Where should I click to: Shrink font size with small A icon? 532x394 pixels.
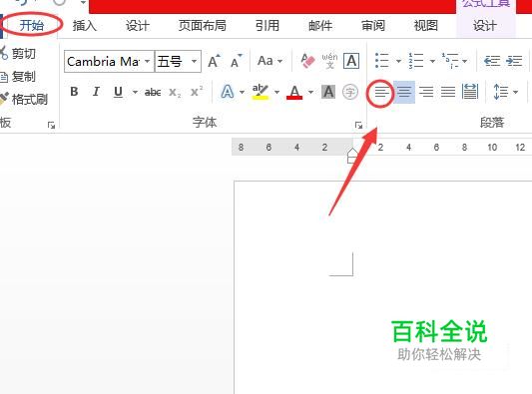(x=237, y=61)
